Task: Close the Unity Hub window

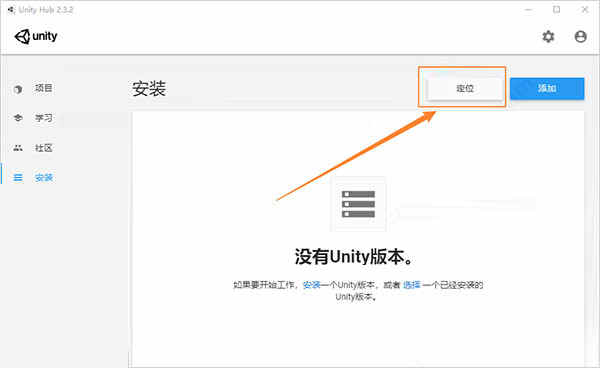Action: tap(585, 10)
